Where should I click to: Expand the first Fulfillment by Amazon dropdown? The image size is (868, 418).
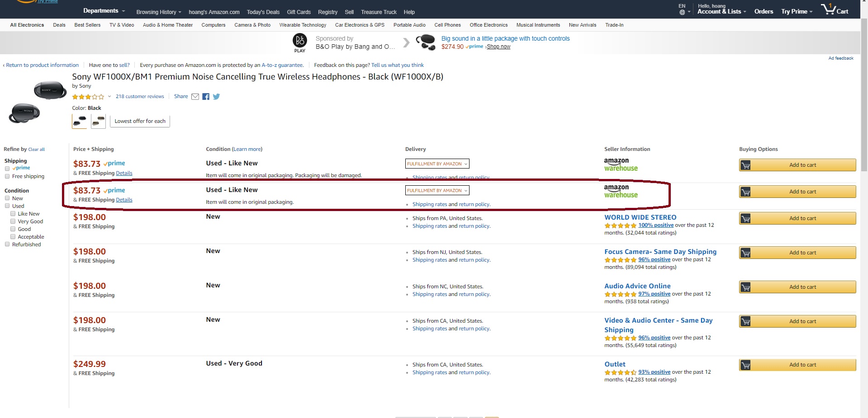click(437, 164)
